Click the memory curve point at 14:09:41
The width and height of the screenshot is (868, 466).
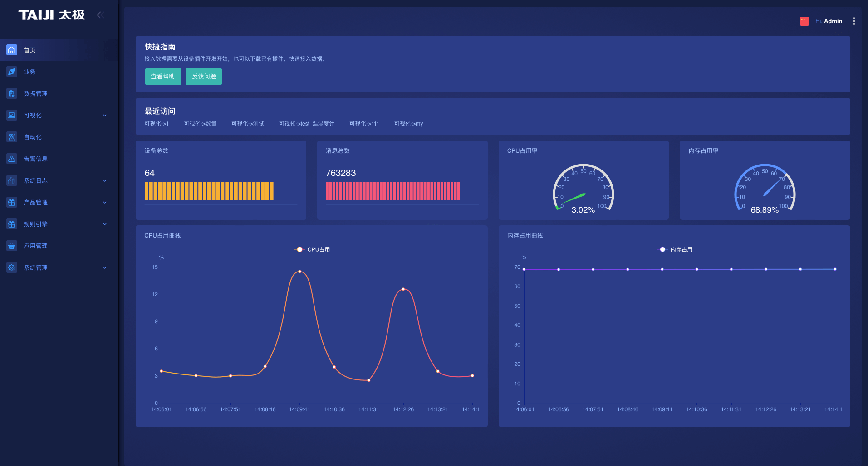click(662, 269)
